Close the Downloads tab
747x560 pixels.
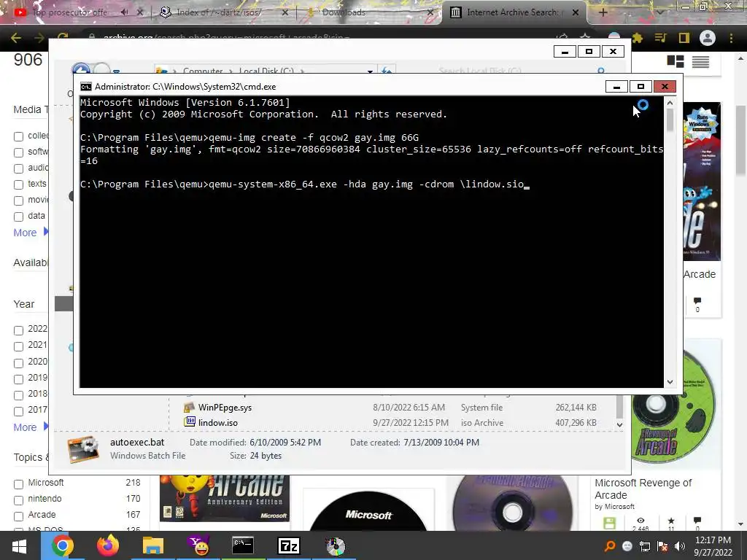(x=430, y=12)
